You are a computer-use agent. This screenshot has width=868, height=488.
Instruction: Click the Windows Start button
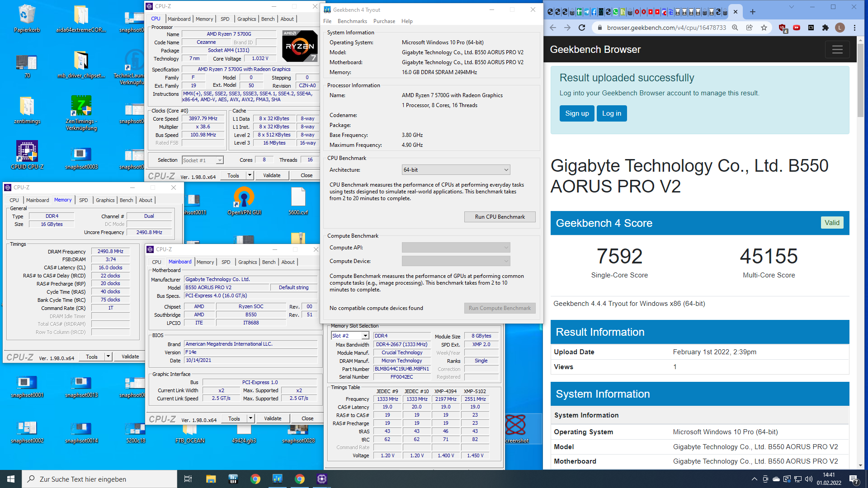(11, 479)
